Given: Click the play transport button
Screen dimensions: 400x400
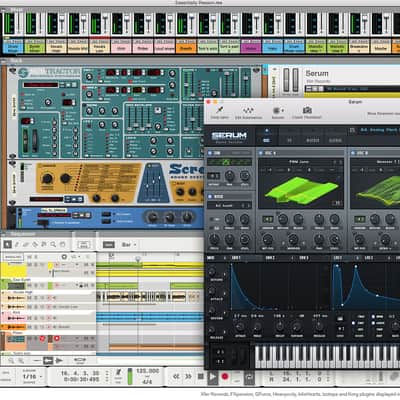Looking at the screenshot, I should click(x=212, y=377).
